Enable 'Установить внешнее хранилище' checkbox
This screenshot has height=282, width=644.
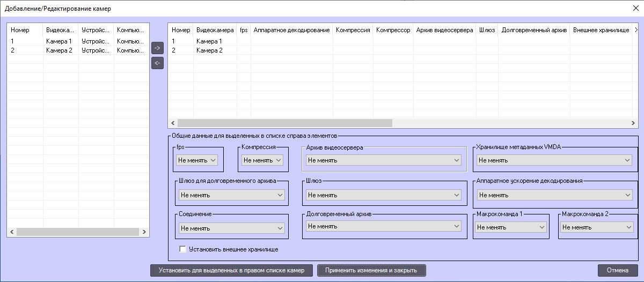183,249
